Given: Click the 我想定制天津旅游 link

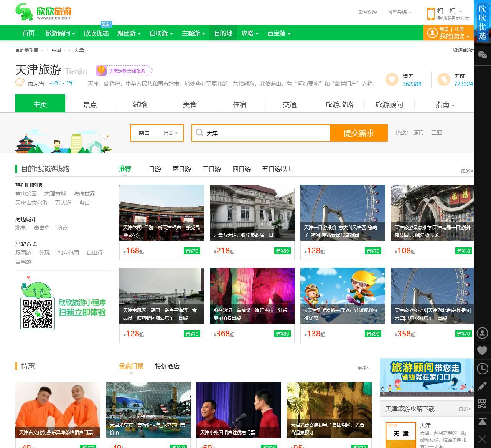Looking at the screenshot, I should point(125,71).
